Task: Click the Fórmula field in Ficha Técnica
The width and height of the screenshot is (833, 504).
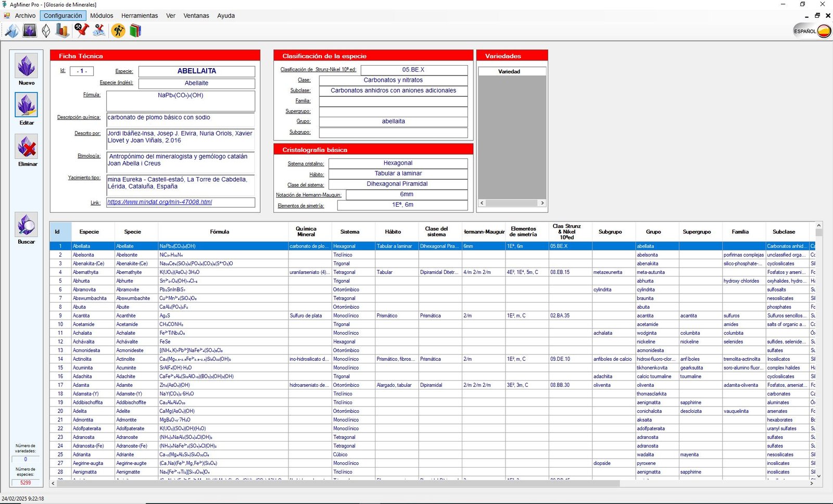Action: 181,101
